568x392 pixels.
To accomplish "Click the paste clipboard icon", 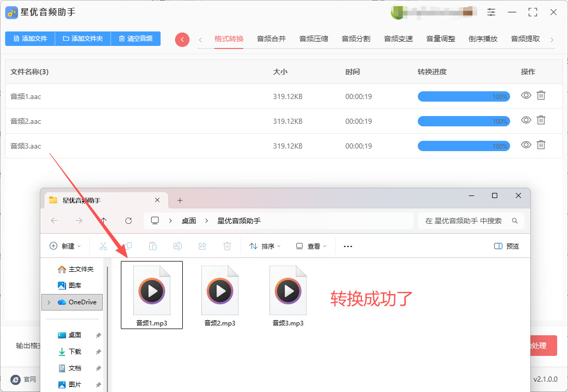I will click(x=153, y=246).
